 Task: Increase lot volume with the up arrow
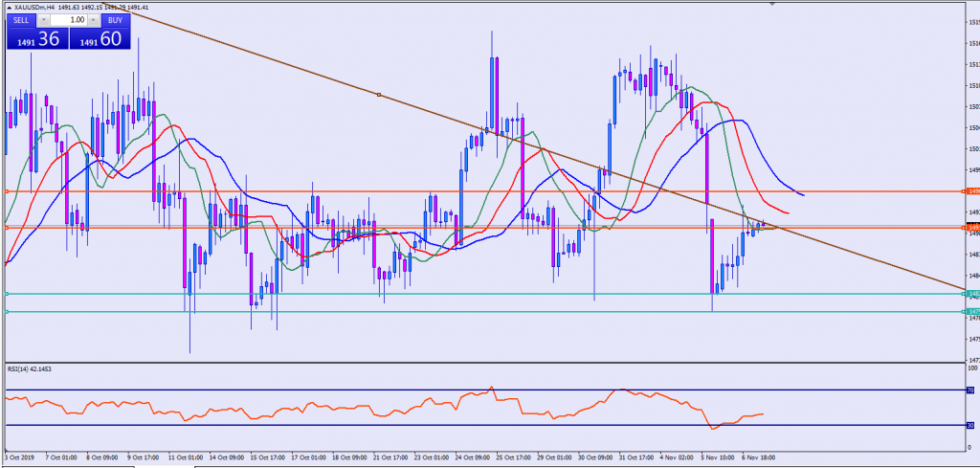tap(93, 19)
